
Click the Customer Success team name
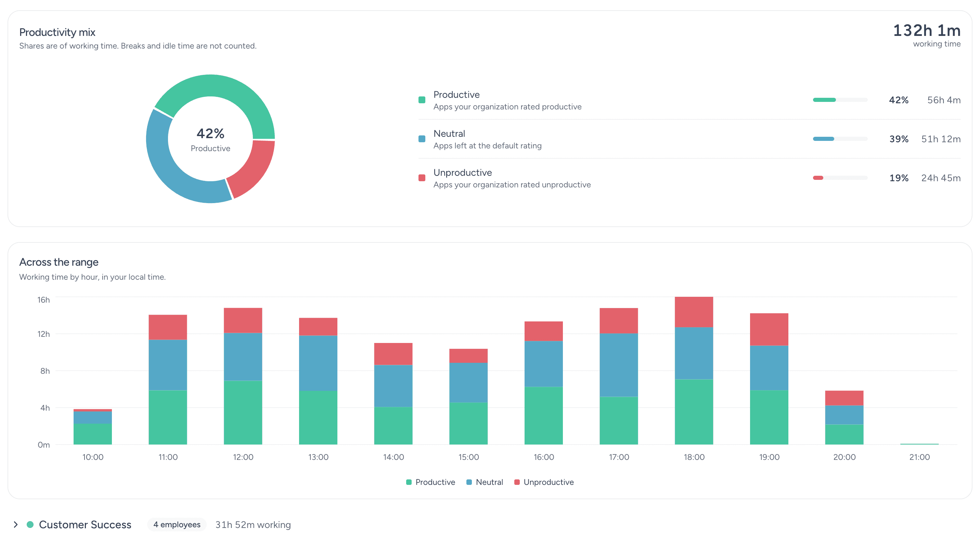pos(85,525)
